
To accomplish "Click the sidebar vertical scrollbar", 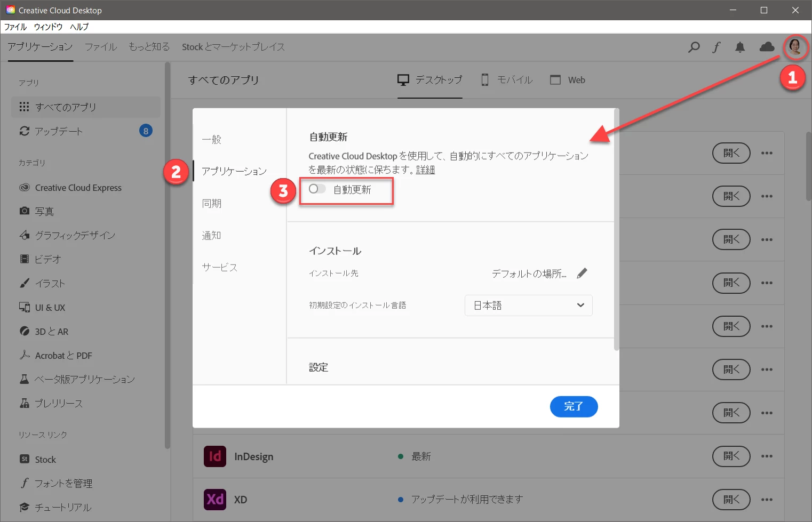I will coord(167,256).
